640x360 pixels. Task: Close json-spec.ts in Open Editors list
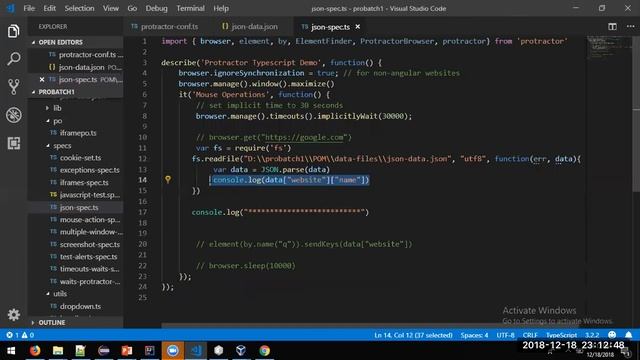(x=42, y=80)
